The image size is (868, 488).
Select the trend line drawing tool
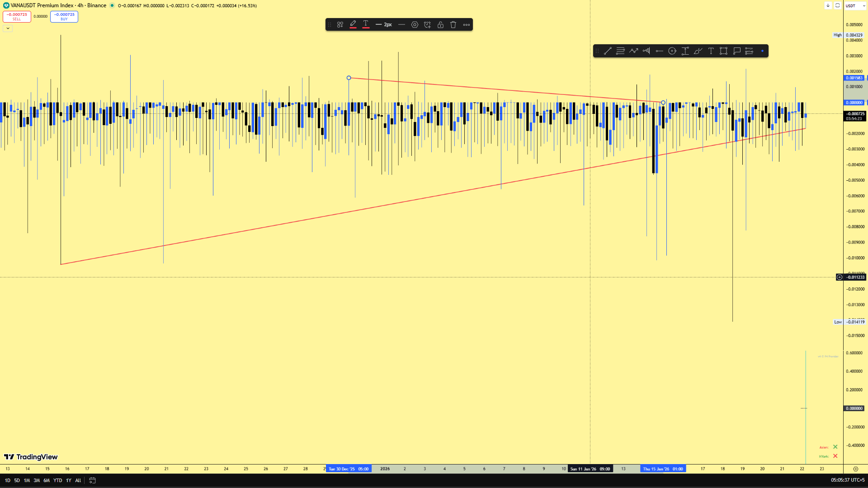pyautogui.click(x=608, y=51)
